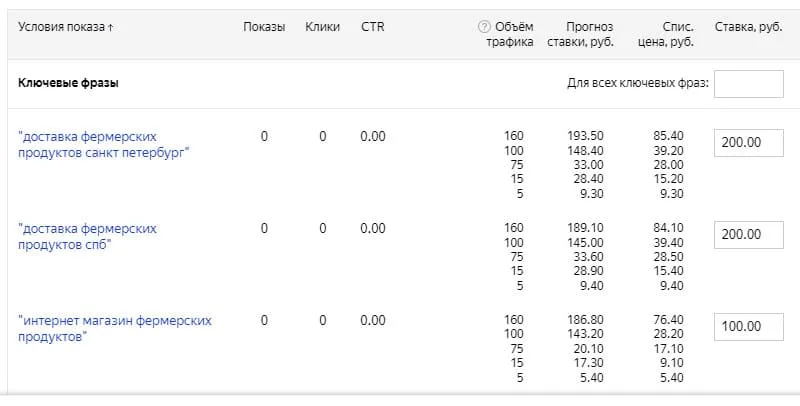Click the Ключевые фразы section heading
This screenshot has width=800, height=406.
[x=68, y=84]
